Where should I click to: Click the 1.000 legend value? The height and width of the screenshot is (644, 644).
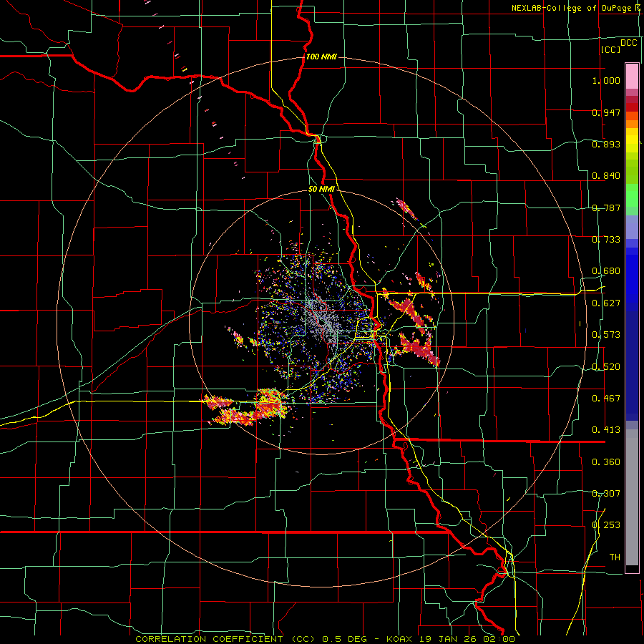606,80
